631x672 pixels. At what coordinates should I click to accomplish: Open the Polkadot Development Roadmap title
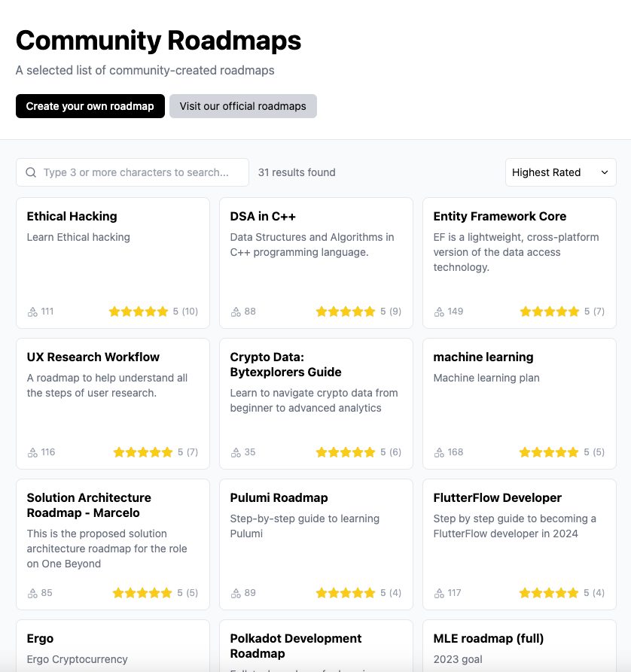(x=296, y=646)
